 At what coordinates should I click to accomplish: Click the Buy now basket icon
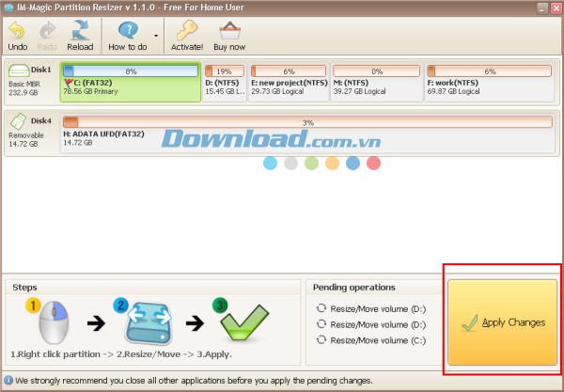229,31
